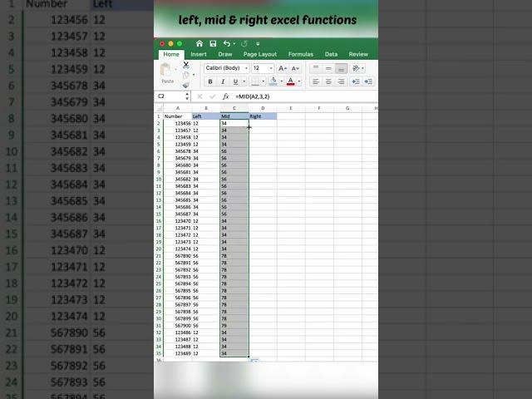Select the column C header
The height and width of the screenshot is (399, 532).
[x=234, y=108]
